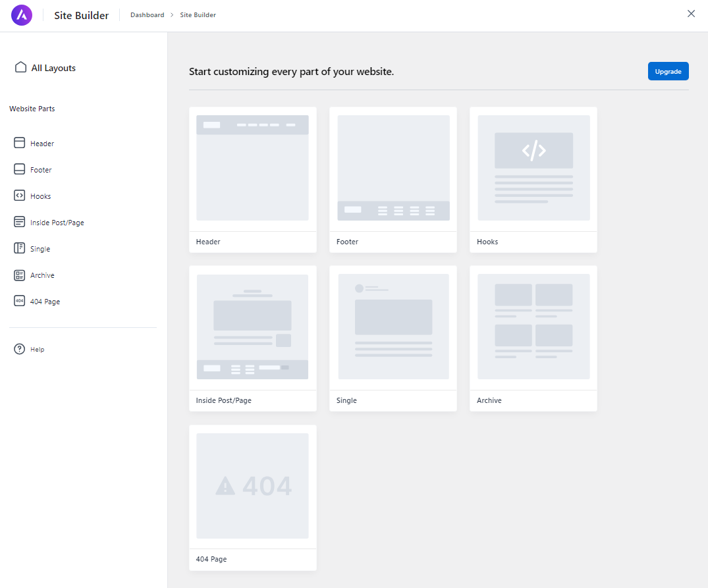Open the Archive section via its sidebar icon
Image resolution: width=708 pixels, height=588 pixels.
tap(18, 275)
